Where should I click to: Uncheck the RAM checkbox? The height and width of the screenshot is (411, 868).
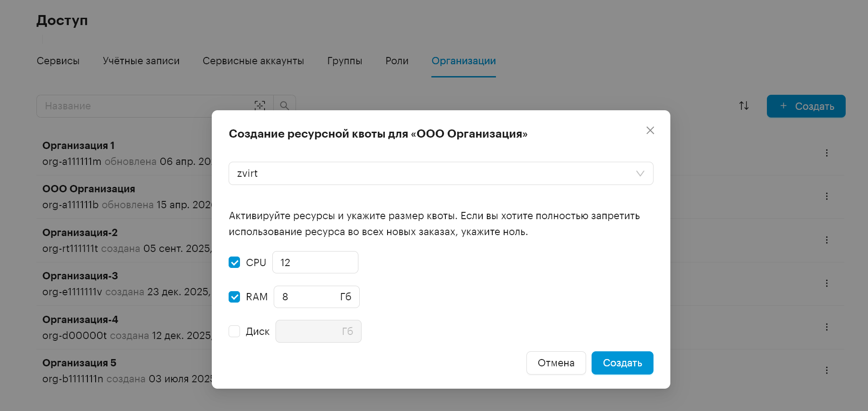coord(234,297)
